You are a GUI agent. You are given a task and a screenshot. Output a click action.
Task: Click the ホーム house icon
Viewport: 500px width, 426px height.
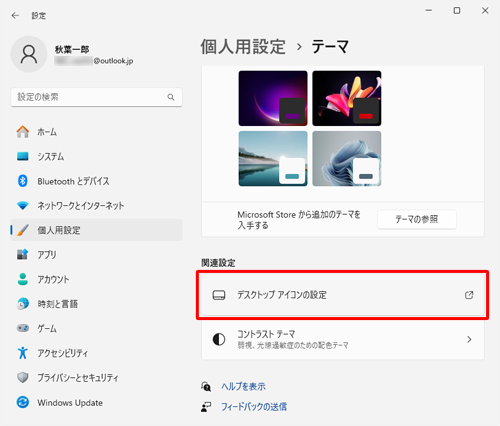point(23,132)
